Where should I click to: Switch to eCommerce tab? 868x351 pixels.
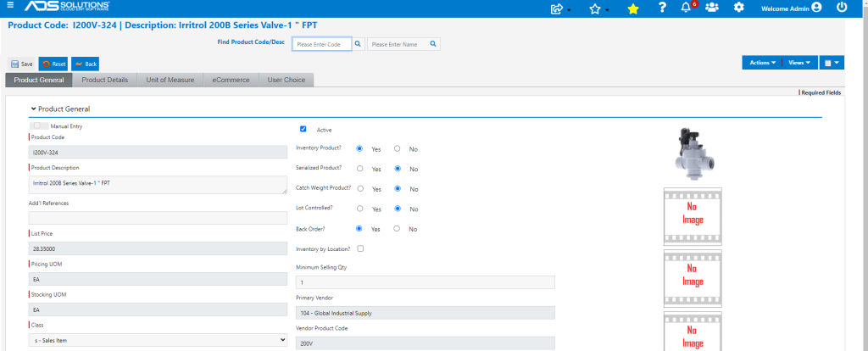[x=231, y=81]
